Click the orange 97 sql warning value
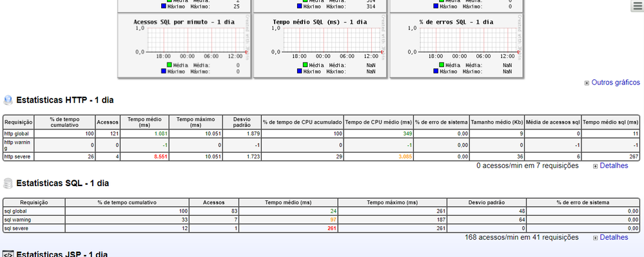Viewport: 644px width, 257px height. coord(333,220)
